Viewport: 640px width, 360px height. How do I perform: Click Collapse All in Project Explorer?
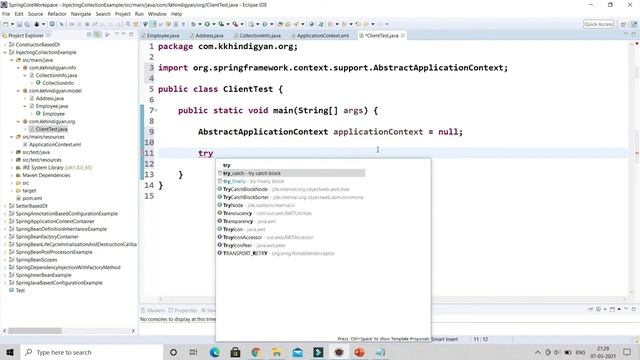(x=89, y=35)
